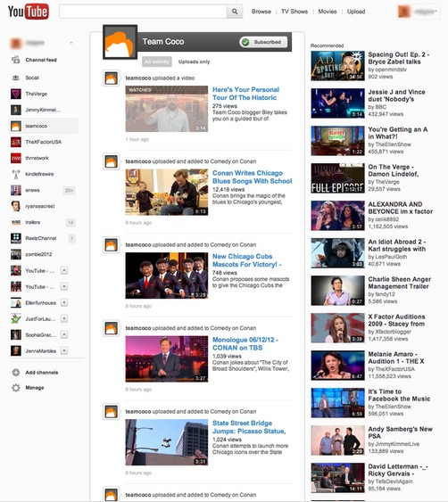448x502 pixels.
Task: Click inside the YouTube search field
Action: coord(144,12)
